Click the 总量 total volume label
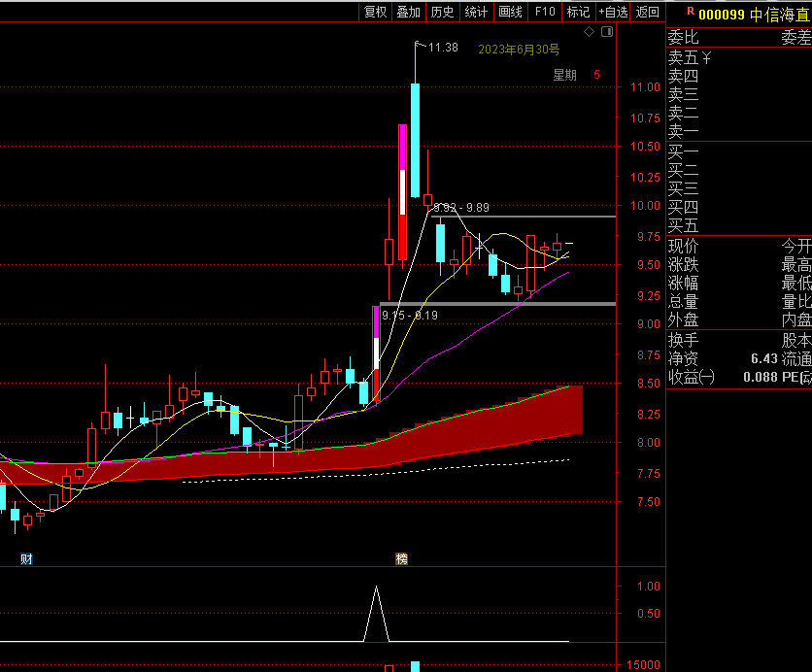 [x=683, y=302]
